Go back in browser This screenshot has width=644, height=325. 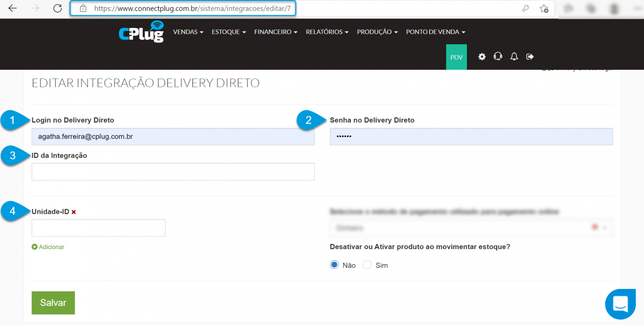click(x=13, y=8)
